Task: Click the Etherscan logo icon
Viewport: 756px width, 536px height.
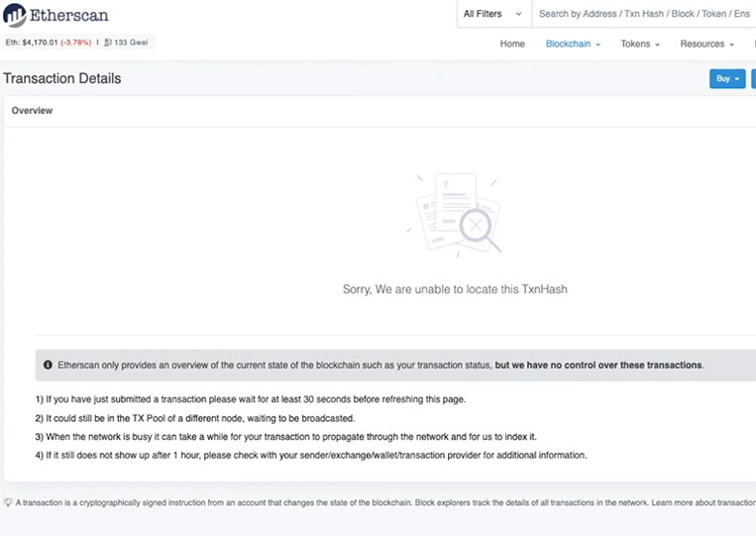Action: point(15,15)
